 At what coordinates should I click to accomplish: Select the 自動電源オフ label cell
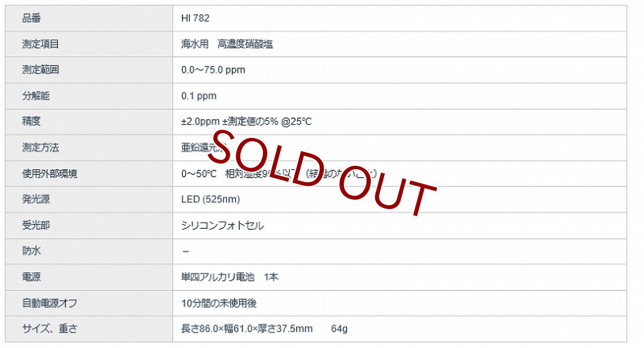pyautogui.click(x=49, y=303)
